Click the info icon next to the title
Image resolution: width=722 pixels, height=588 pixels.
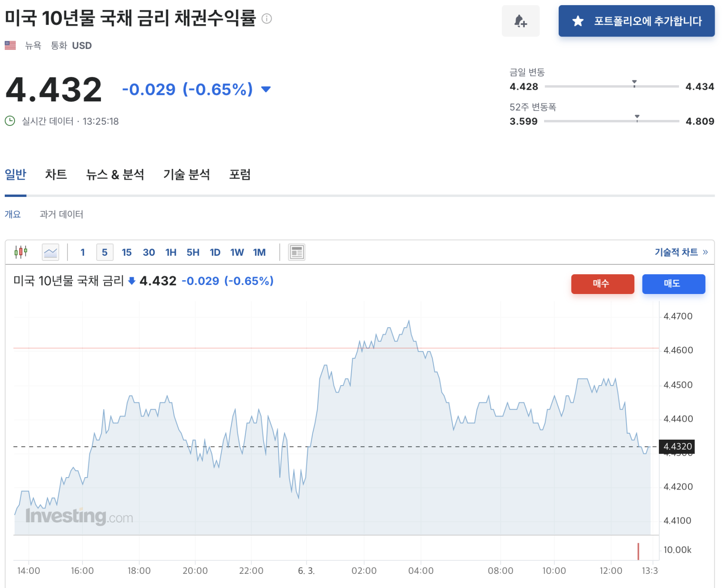(266, 18)
